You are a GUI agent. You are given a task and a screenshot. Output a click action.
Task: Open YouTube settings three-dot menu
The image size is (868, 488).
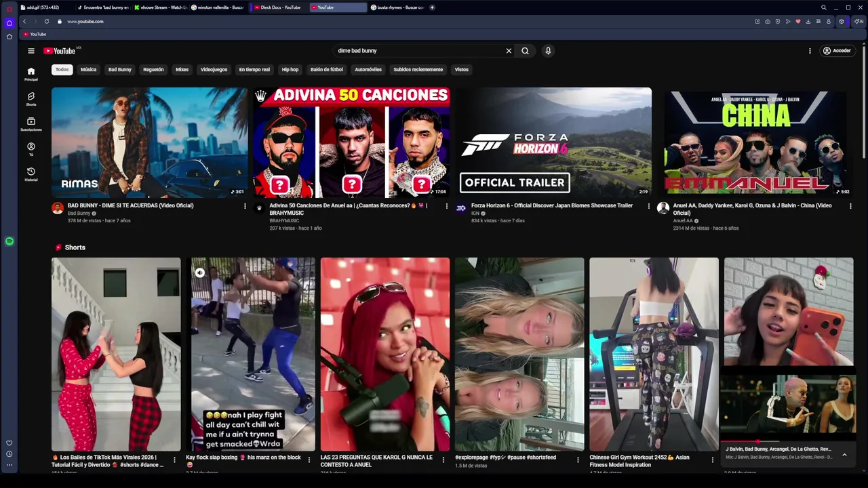[810, 51]
